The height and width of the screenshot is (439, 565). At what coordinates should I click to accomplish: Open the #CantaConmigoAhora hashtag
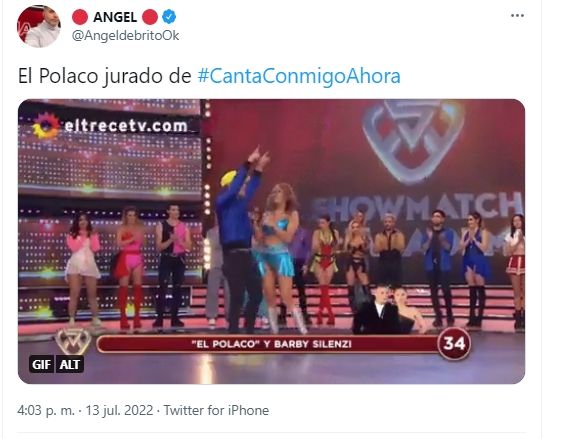pyautogui.click(x=299, y=76)
